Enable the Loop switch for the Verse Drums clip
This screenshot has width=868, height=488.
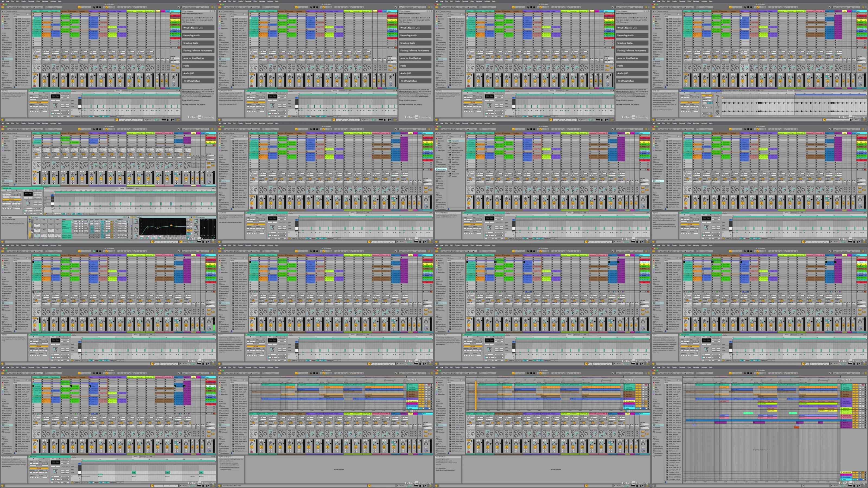tap(39, 102)
